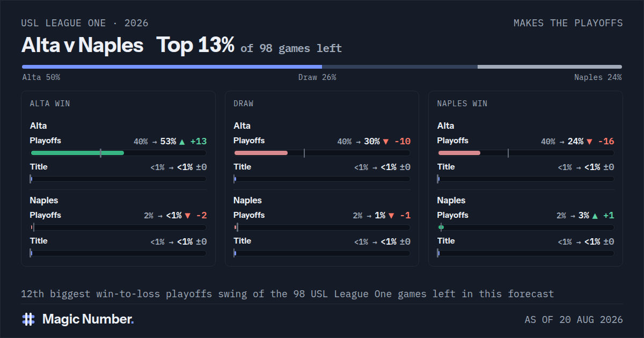
Task: Click the red down arrow in Draw Alta Playoffs
Action: (386, 142)
